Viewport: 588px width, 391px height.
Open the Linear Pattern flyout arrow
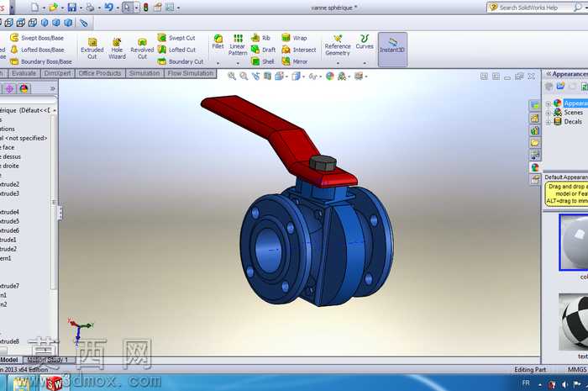[238, 63]
